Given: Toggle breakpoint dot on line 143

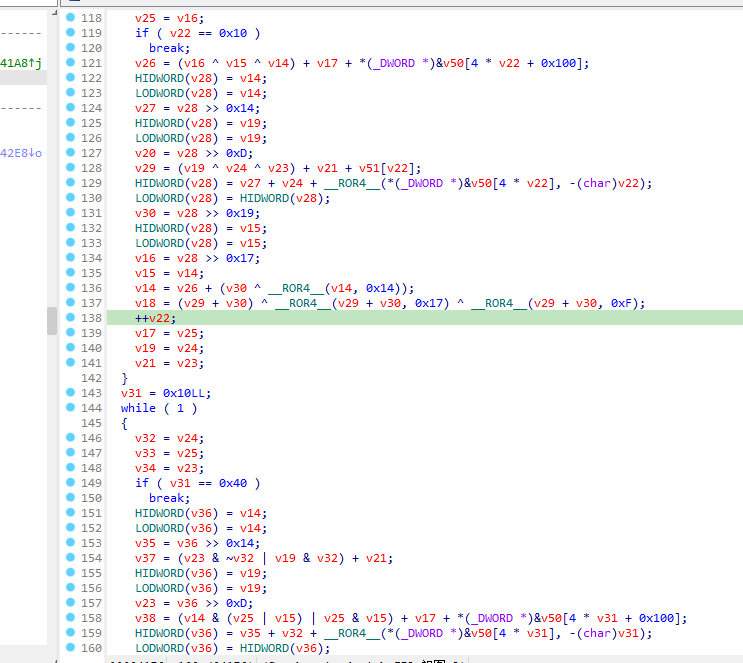Looking at the screenshot, I should (71, 392).
